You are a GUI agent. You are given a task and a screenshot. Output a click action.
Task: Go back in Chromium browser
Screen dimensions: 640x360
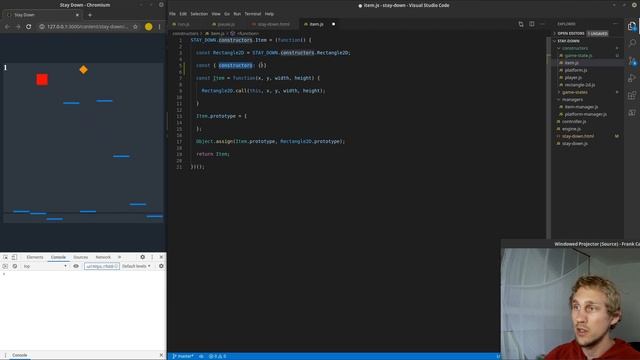(x=7, y=27)
